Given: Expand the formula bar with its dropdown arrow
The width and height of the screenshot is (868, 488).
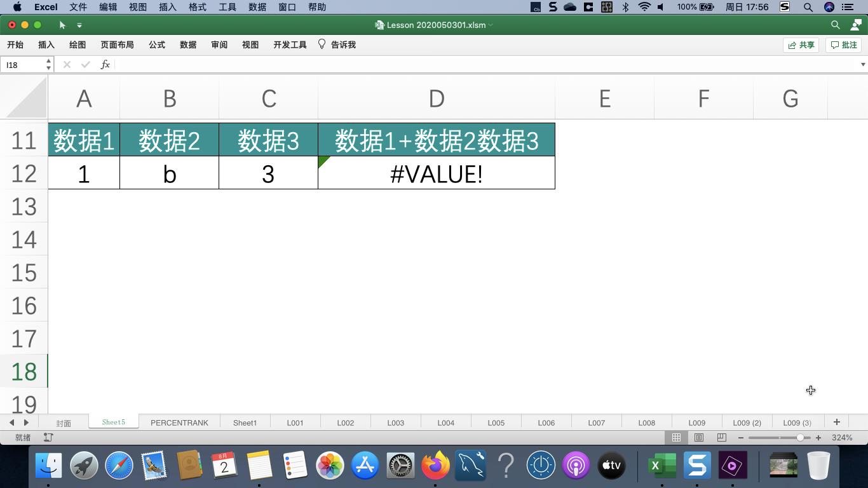Looking at the screenshot, I should pyautogui.click(x=862, y=64).
